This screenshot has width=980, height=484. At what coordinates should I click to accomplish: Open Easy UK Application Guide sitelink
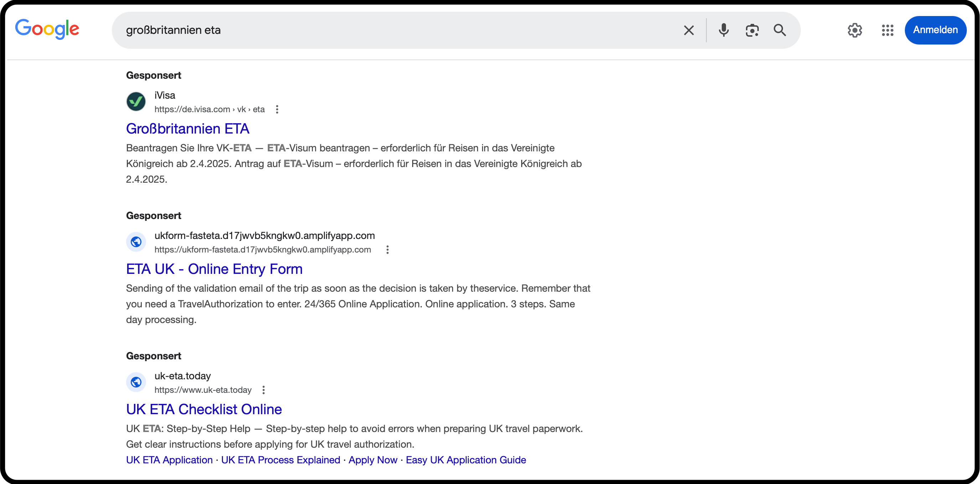[x=466, y=460]
